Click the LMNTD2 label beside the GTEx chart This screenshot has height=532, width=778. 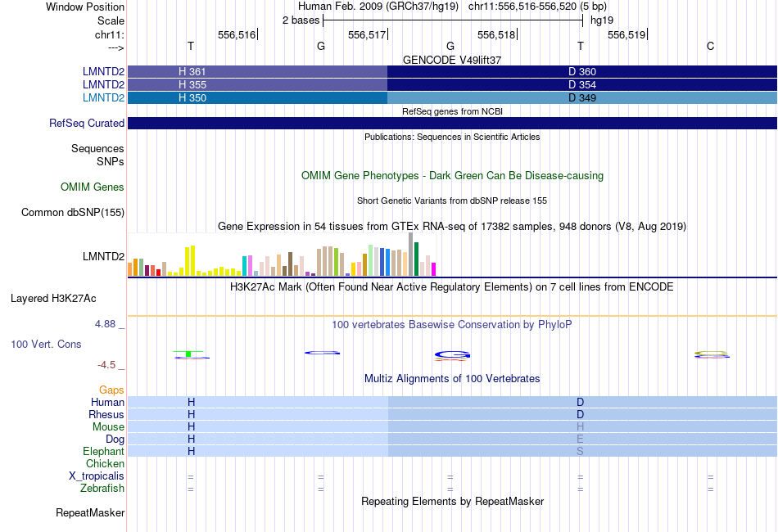[103, 256]
